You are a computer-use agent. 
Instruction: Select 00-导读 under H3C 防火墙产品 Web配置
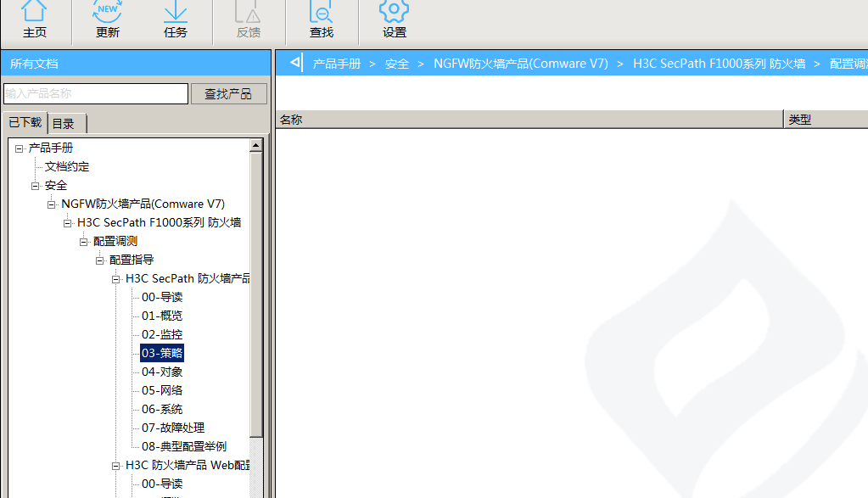[162, 484]
